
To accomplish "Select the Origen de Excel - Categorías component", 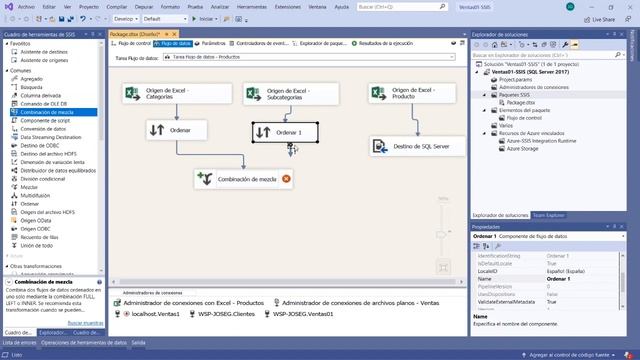I will click(177, 93).
